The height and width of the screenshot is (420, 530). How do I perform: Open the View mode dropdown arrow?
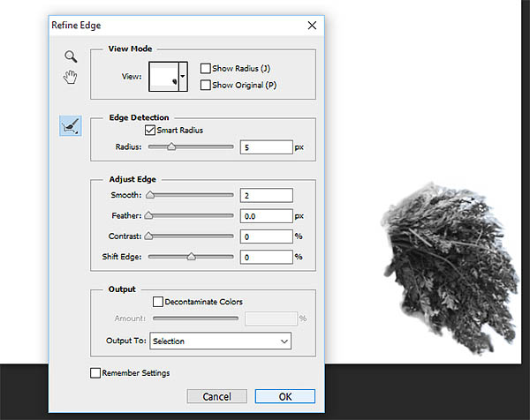coord(183,76)
